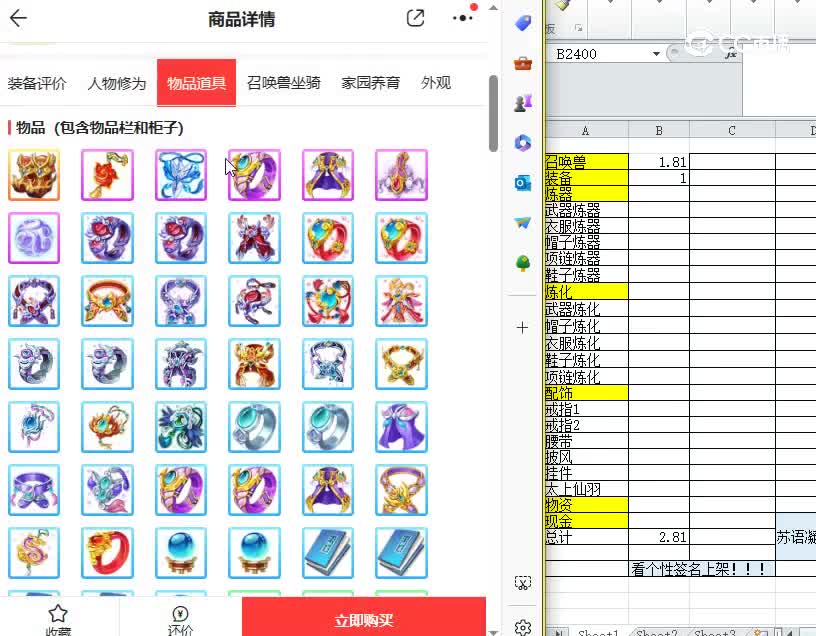This screenshot has width=816, height=636.
Task: Select the highlighted 物品道具 tab
Action: click(x=196, y=83)
